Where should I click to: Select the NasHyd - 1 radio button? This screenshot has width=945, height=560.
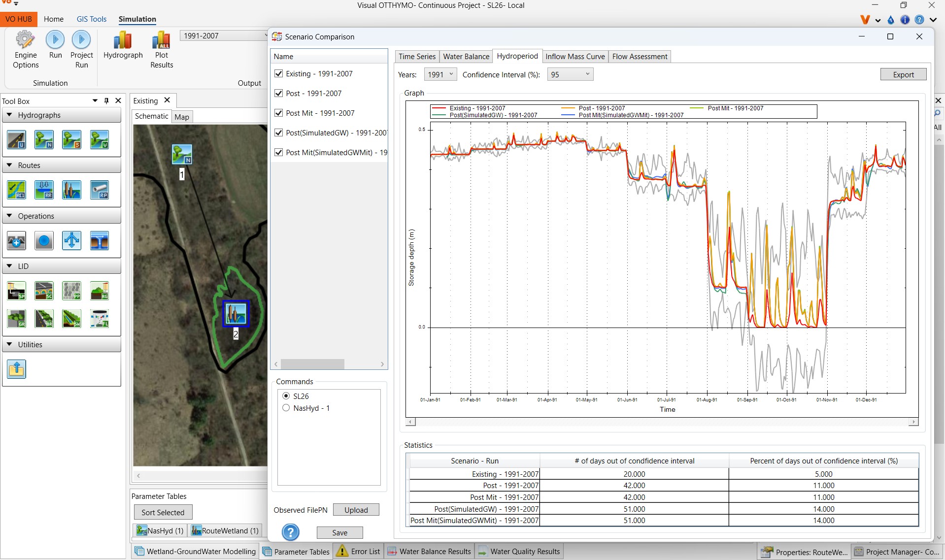(x=286, y=408)
